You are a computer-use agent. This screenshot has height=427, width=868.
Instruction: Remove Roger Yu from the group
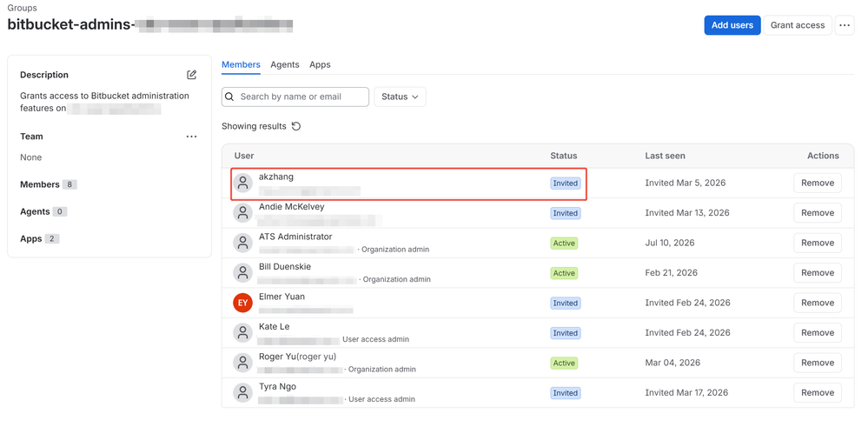coord(818,363)
